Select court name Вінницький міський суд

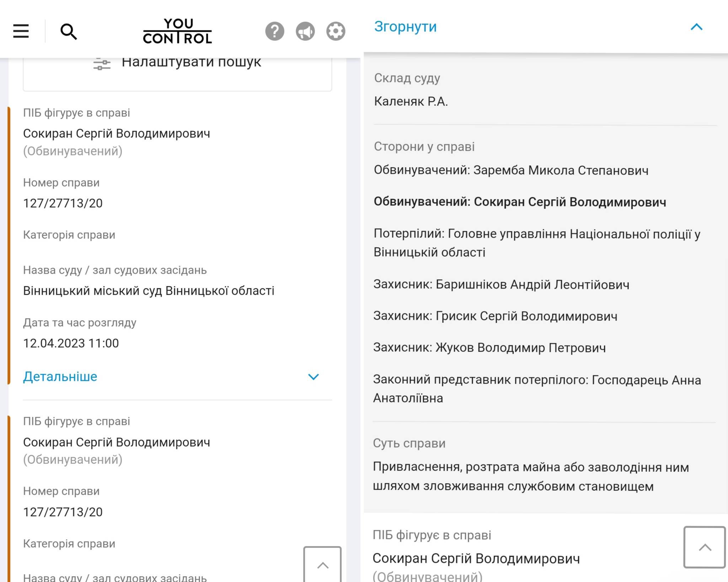pyautogui.click(x=149, y=290)
